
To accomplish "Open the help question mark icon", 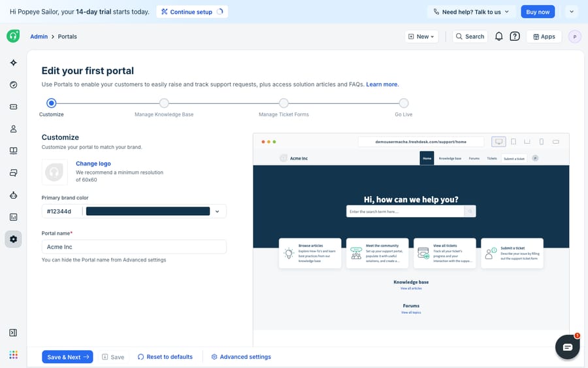I will (x=515, y=37).
